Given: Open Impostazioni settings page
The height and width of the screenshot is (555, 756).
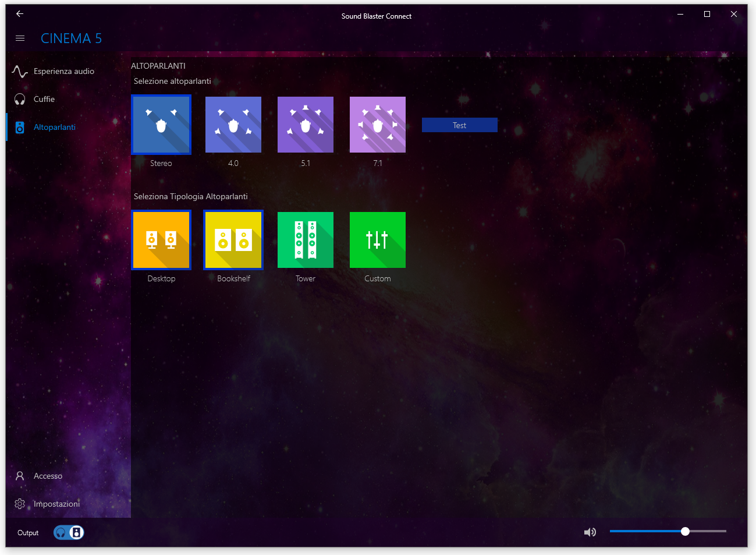Looking at the screenshot, I should pyautogui.click(x=68, y=504).
